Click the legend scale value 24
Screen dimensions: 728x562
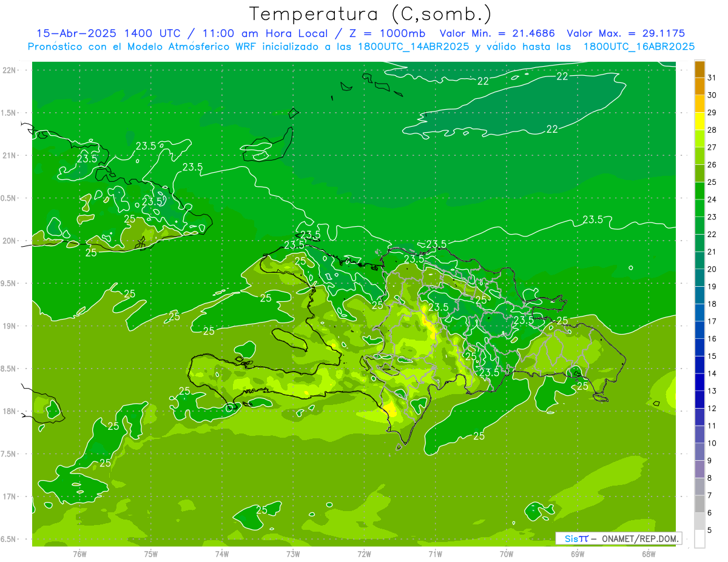pyautogui.click(x=712, y=199)
